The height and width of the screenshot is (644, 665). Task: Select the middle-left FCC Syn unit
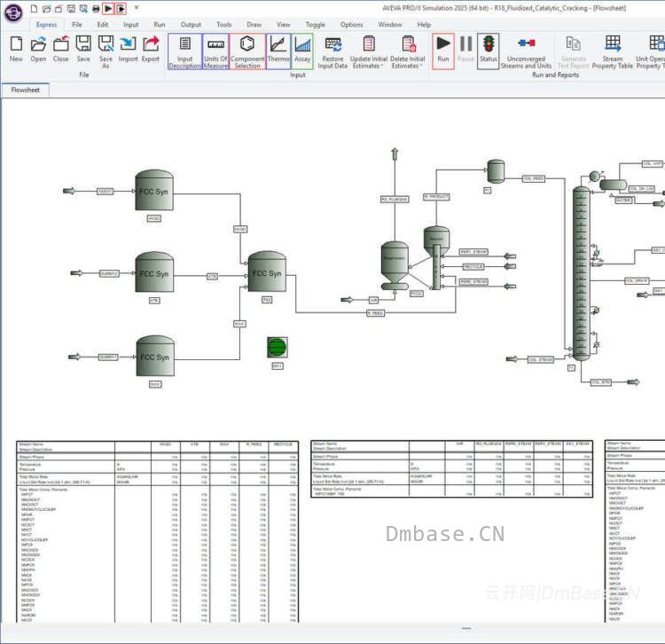tap(154, 272)
